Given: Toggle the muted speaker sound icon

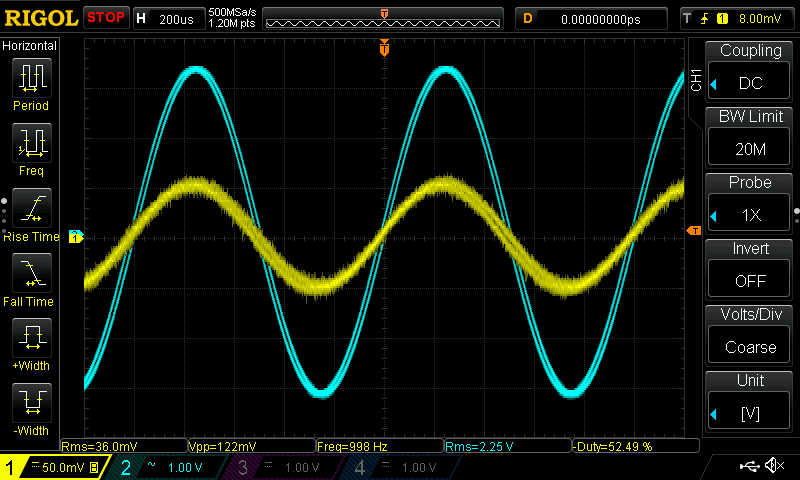Looking at the screenshot, I should pyautogui.click(x=775, y=465).
